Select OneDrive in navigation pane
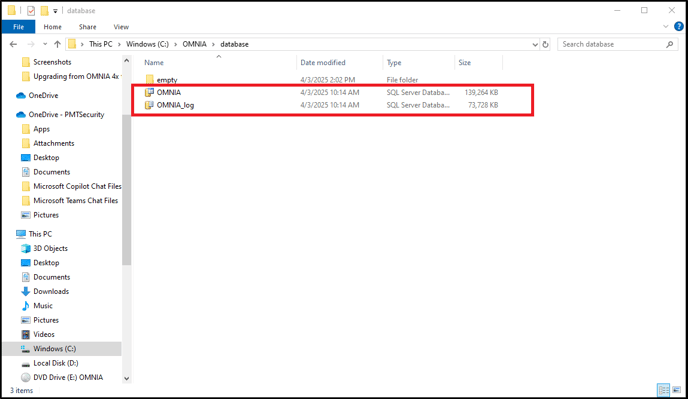This screenshot has width=688, height=399. (43, 96)
